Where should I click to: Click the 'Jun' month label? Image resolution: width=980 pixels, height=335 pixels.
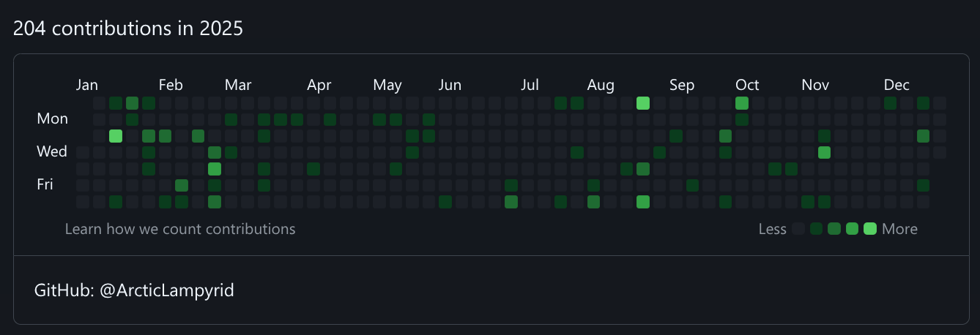pyautogui.click(x=450, y=86)
